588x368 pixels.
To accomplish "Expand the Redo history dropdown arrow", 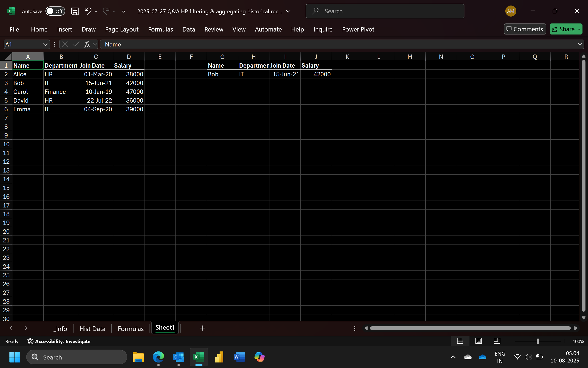I will tap(114, 11).
